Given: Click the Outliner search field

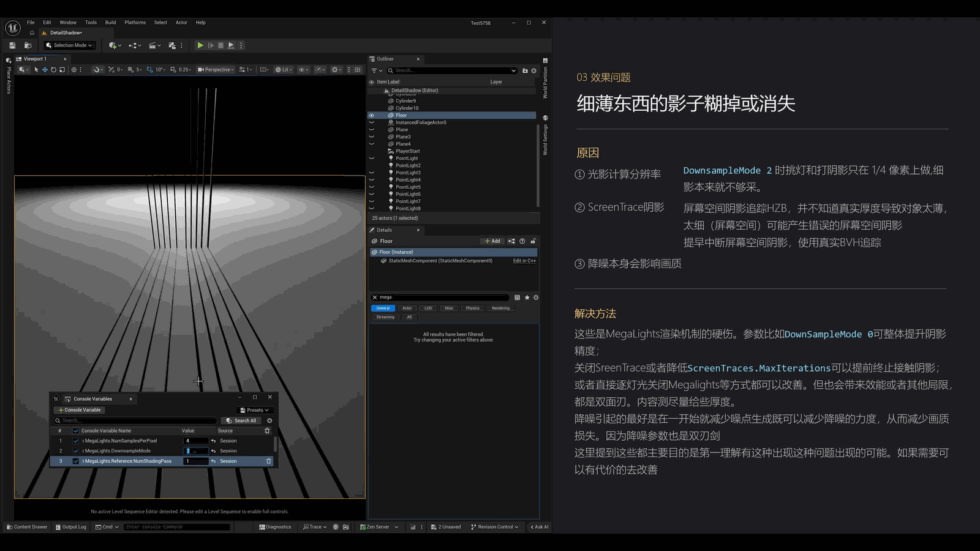Looking at the screenshot, I should tap(452, 70).
